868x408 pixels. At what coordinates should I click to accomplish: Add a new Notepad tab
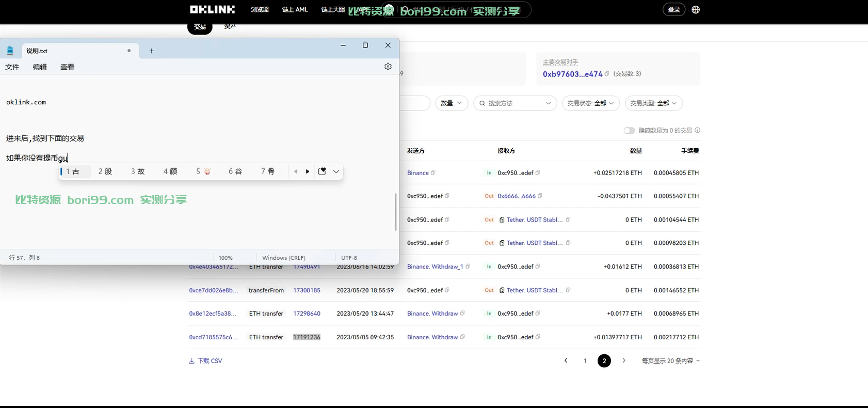click(x=151, y=51)
